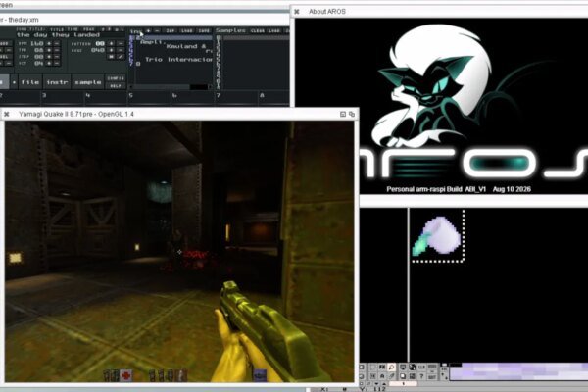
Task: Click the instrument list left scroll arrow
Action: 131,87
